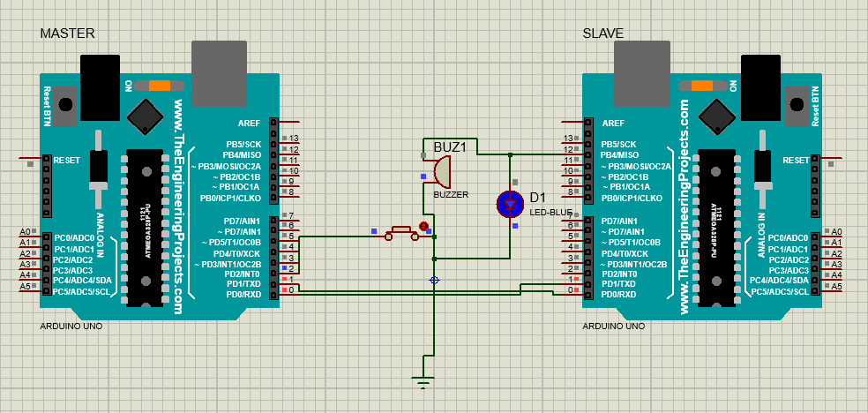This screenshot has height=413, width=868.
Task: Click the diamond-shaped IC on slave board
Action: [717, 116]
